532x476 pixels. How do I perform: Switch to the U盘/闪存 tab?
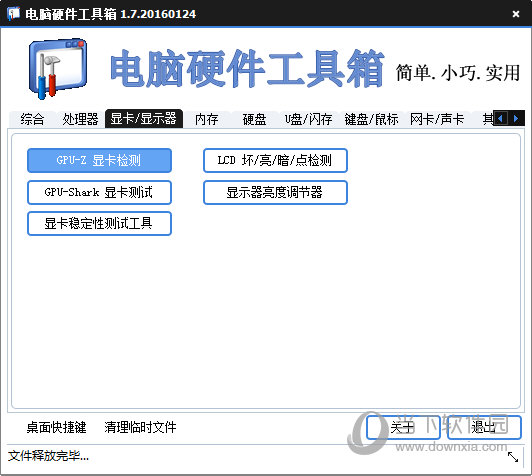(308, 119)
